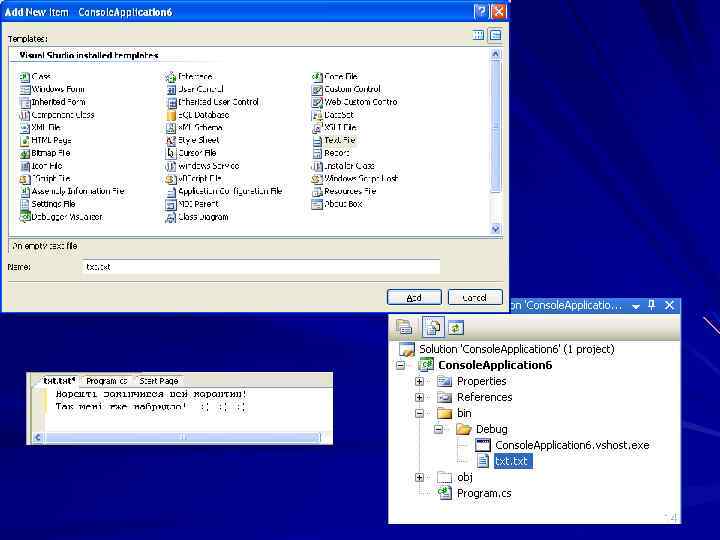This screenshot has width=720, height=540.
Task: Select Style Sheet template icon
Action: click(x=171, y=141)
